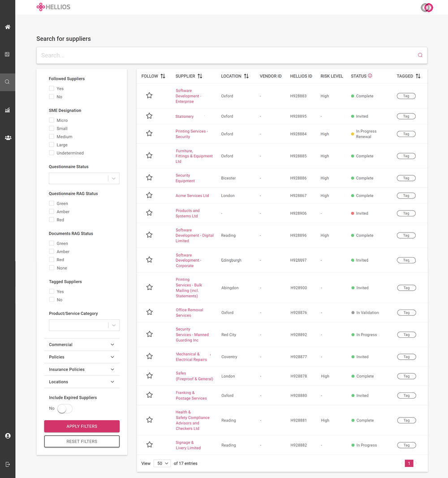Check Yes under Tagged Suppliers
The width and height of the screenshot is (448, 478).
(52, 292)
